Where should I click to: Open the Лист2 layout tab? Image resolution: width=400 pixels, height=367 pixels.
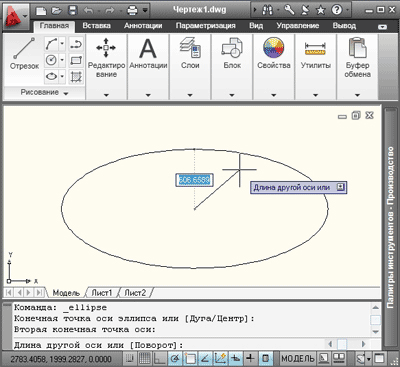(135, 293)
